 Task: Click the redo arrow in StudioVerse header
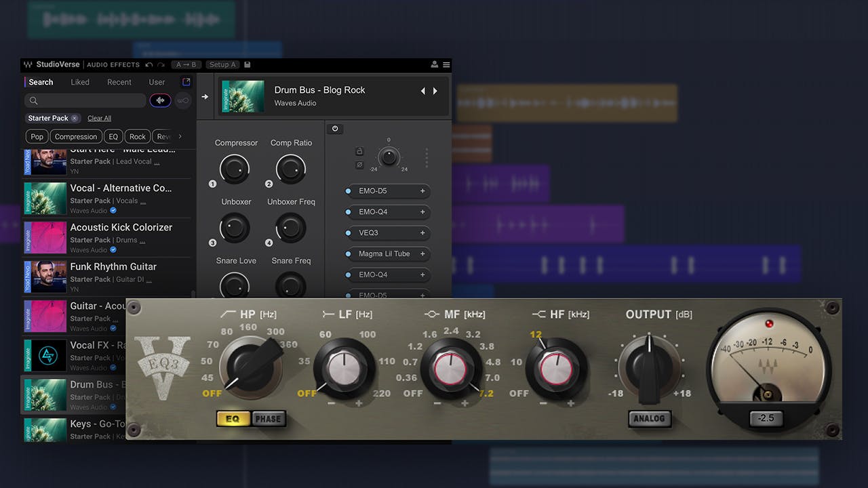(x=161, y=65)
